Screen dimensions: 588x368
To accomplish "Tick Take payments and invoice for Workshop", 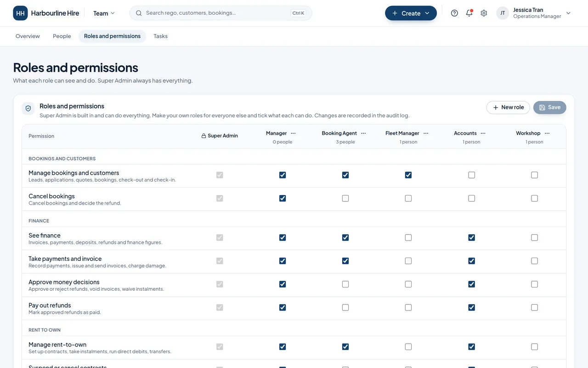I will [x=534, y=261].
